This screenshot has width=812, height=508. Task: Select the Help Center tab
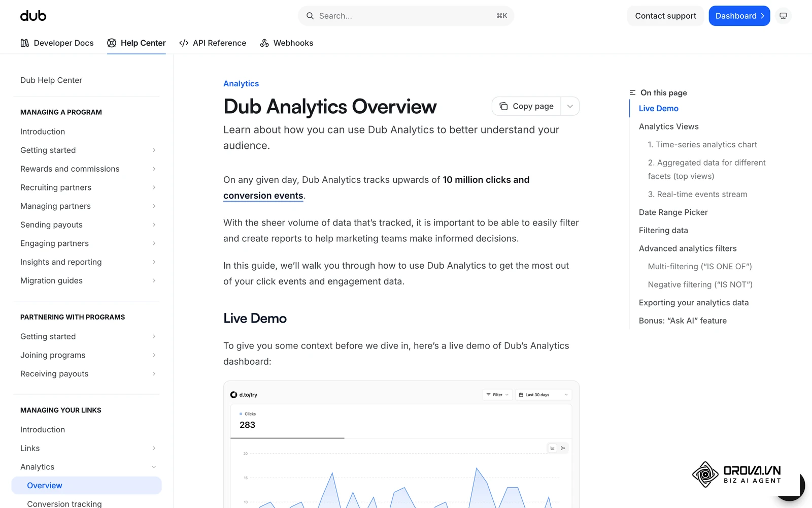click(x=137, y=43)
